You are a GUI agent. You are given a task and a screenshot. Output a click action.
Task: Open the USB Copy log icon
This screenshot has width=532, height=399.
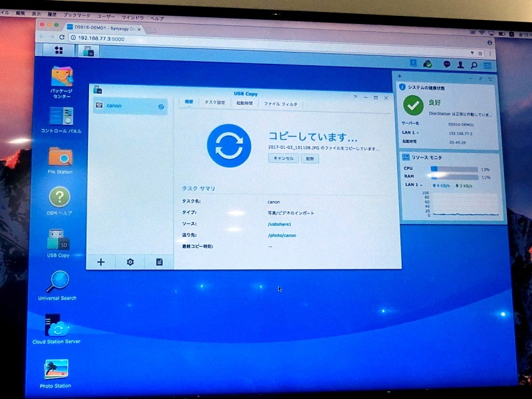pos(159,262)
